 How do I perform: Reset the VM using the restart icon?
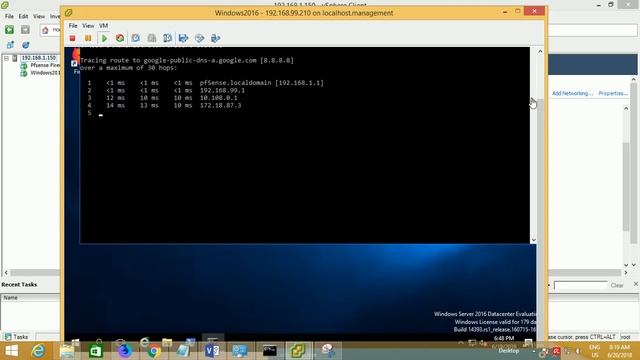point(120,38)
